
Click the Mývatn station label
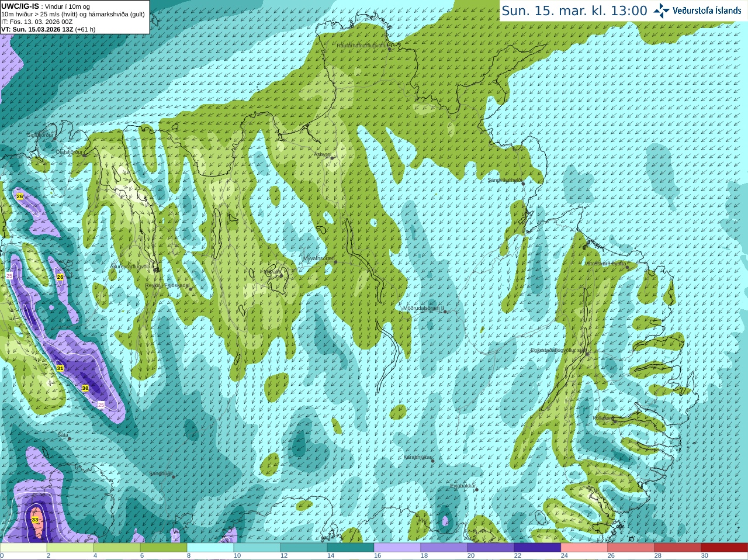tap(271, 271)
